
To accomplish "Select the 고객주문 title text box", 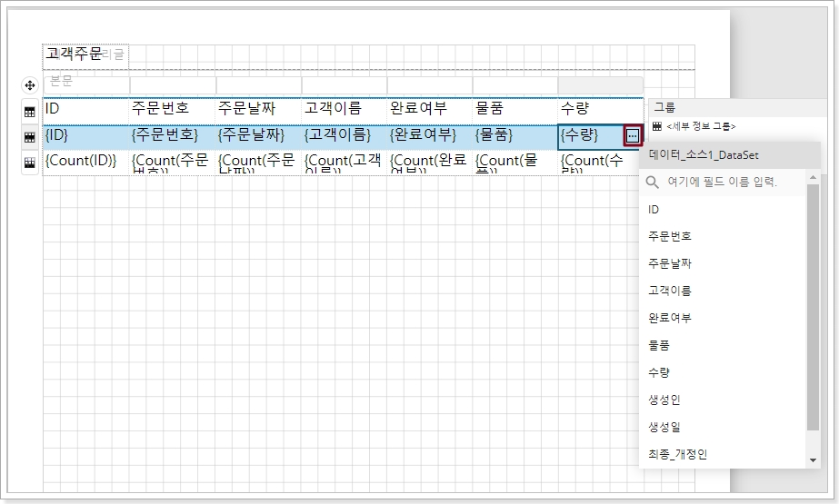I will pos(75,55).
